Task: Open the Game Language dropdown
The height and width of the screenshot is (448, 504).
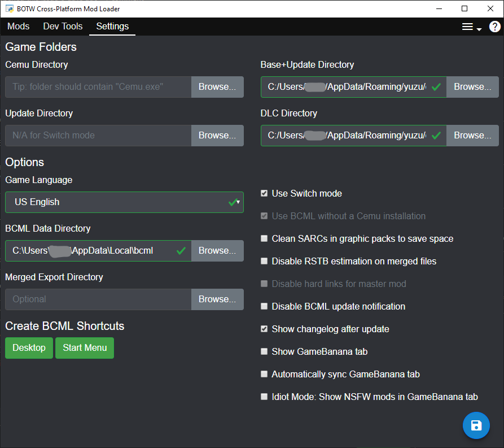Action: tap(124, 202)
